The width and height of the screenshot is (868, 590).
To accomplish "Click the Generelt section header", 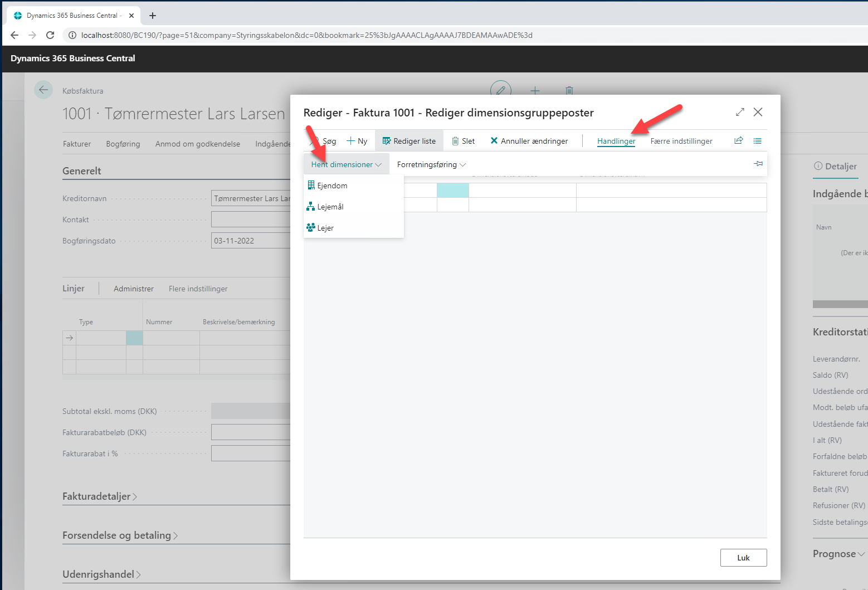I will coord(82,171).
